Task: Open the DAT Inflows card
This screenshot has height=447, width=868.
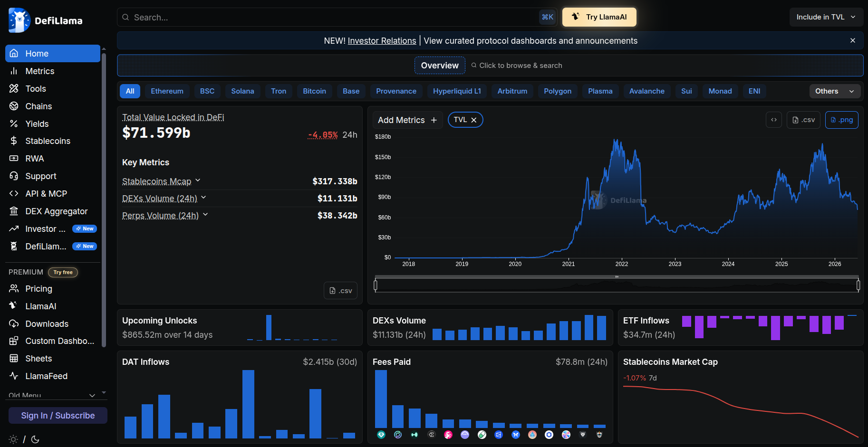Action: pyautogui.click(x=240, y=397)
